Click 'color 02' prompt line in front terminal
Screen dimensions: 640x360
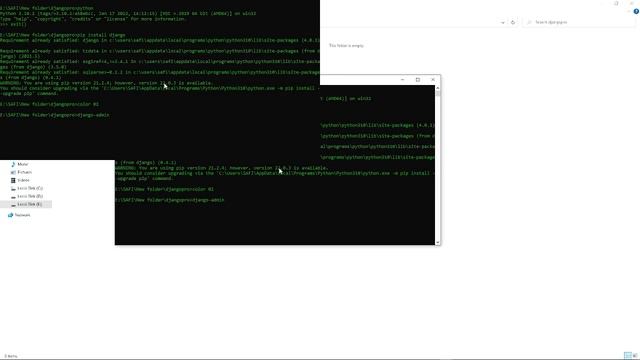(x=164, y=189)
